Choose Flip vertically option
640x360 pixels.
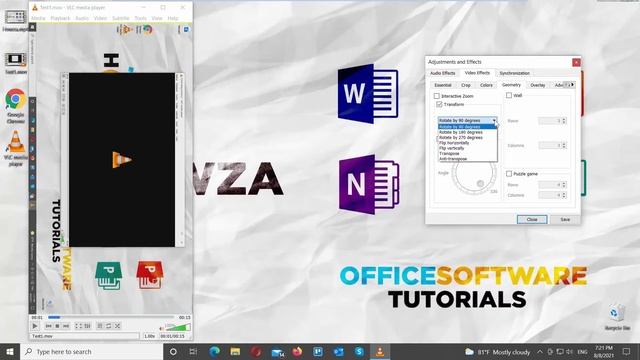[468, 148]
